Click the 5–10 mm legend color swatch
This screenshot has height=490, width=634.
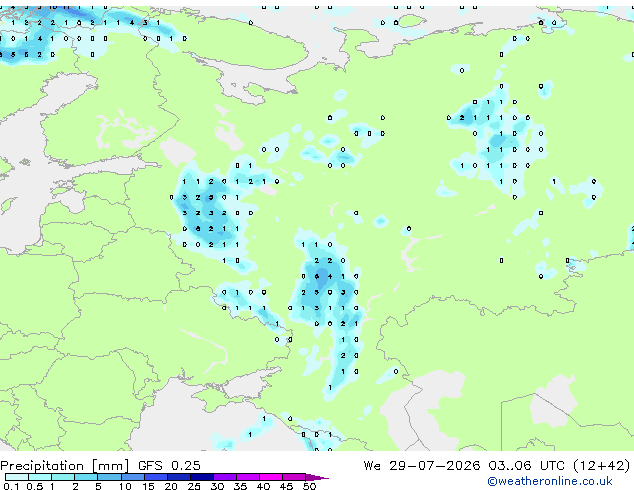[109, 477]
